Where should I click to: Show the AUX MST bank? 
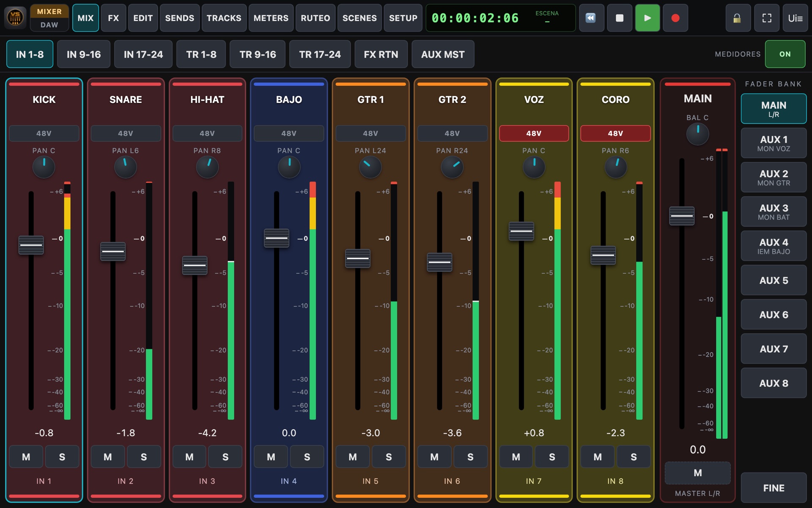click(x=443, y=54)
